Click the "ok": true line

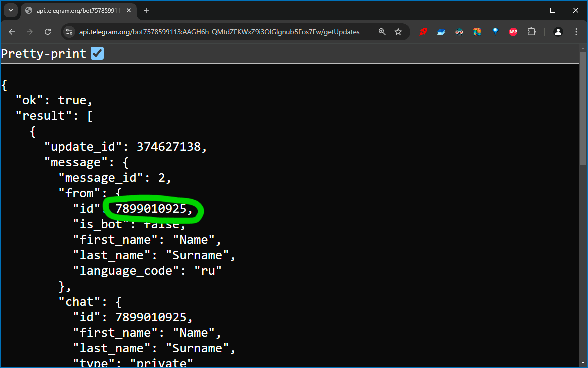coord(54,100)
